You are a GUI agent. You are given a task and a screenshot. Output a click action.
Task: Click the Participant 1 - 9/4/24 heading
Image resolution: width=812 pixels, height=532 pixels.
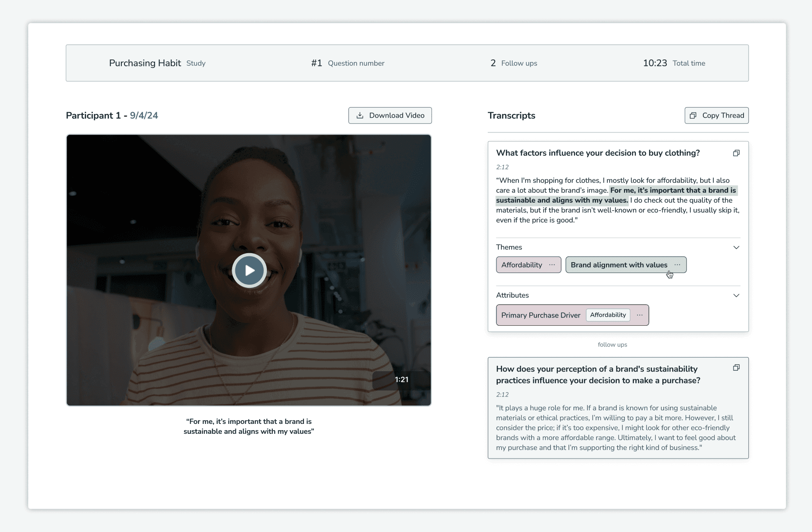(112, 115)
